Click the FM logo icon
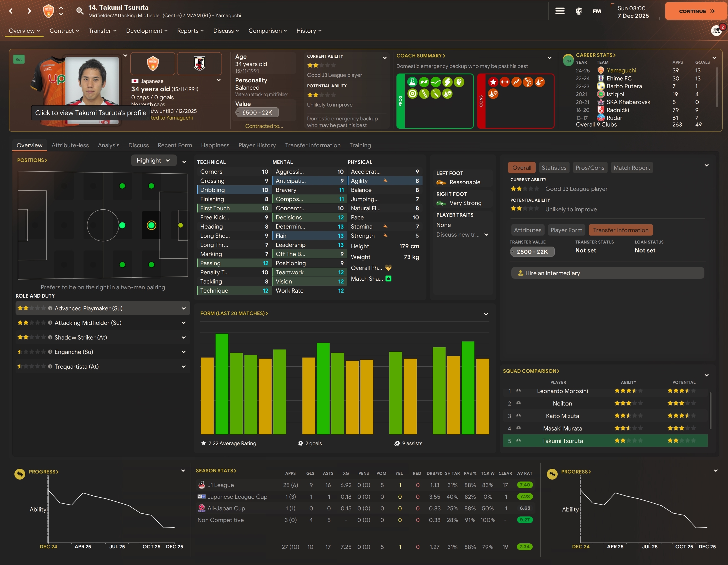Viewport: 728px width, 565px height. point(597,11)
